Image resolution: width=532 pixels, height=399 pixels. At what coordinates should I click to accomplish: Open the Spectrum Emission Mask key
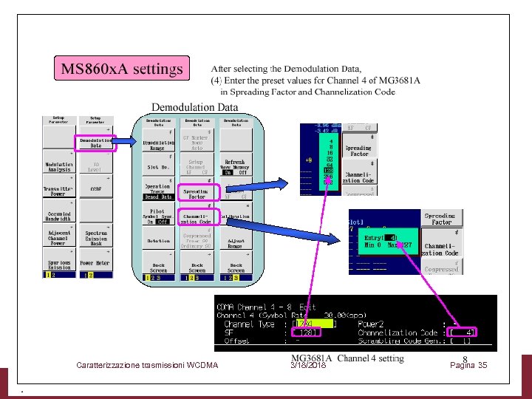pyautogui.click(x=96, y=236)
